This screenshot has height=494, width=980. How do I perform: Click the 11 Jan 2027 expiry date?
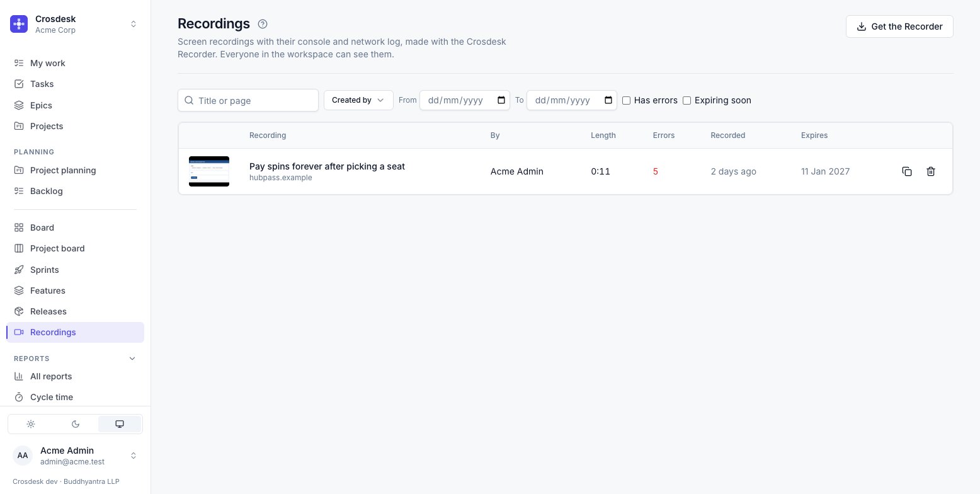825,171
